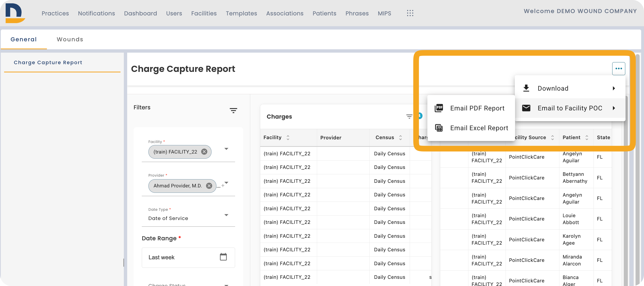Choose Email Excel Report option
This screenshot has height=286, width=644.
pos(471,128)
